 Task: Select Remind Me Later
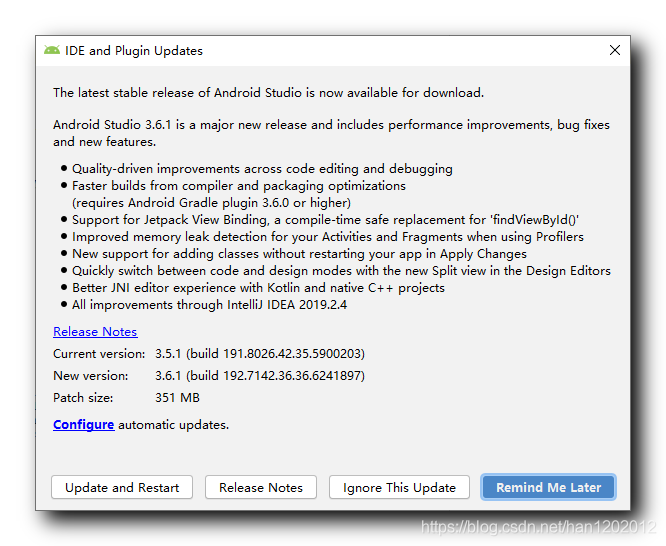point(548,487)
